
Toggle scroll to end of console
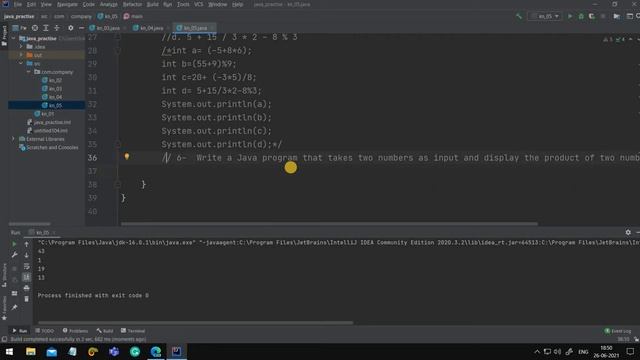[x=27, y=277]
